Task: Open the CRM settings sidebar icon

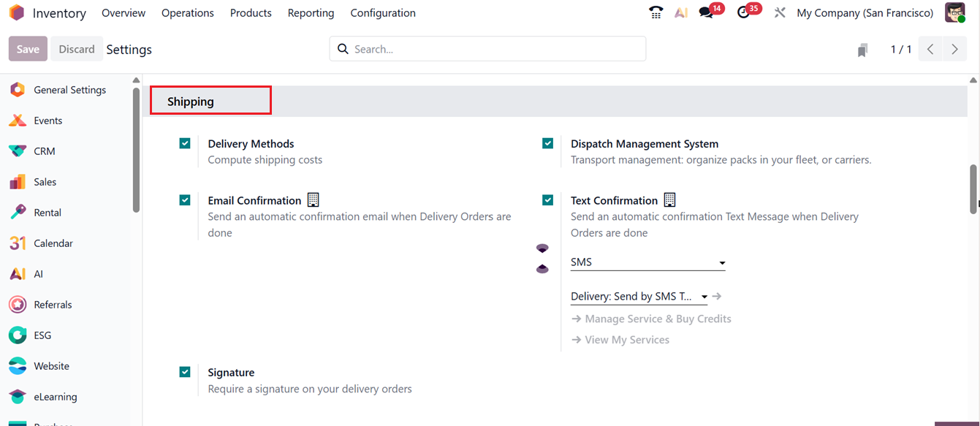Action: coord(18,151)
